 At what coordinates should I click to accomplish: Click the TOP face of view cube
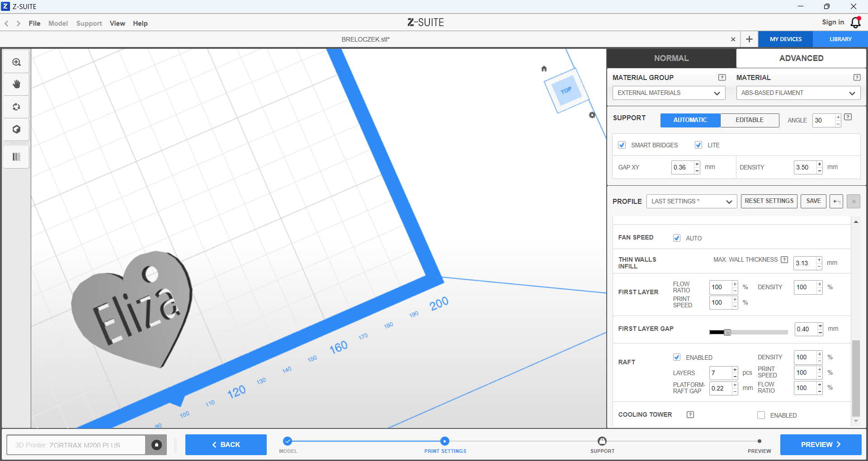point(566,90)
